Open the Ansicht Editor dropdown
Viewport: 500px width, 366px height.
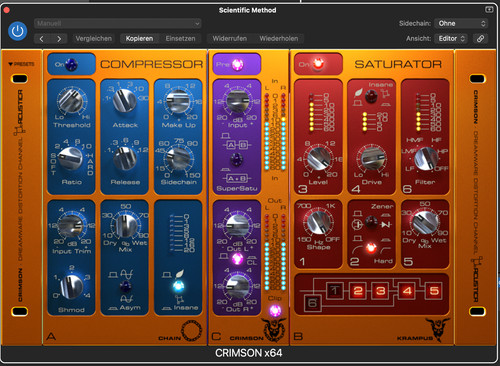(x=451, y=39)
